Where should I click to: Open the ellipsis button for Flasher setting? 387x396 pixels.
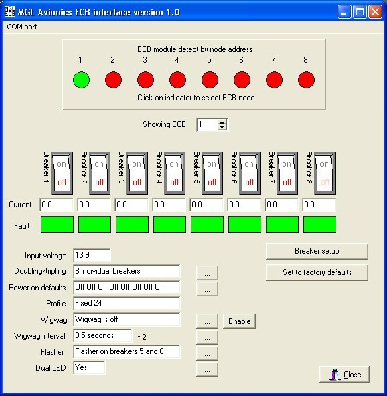[x=207, y=353]
